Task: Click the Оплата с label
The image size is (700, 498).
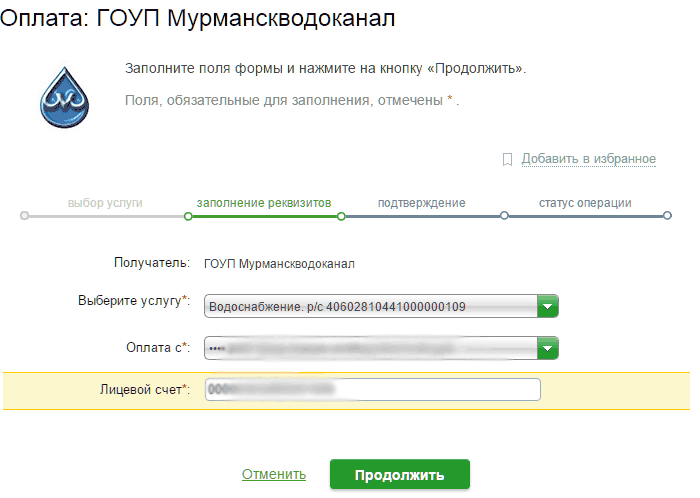Action: (x=158, y=347)
